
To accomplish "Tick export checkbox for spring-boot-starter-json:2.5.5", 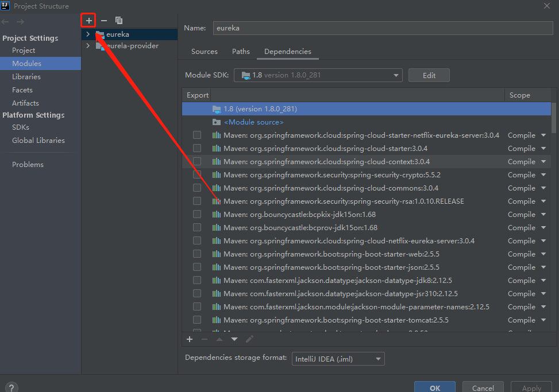I will 197,267.
